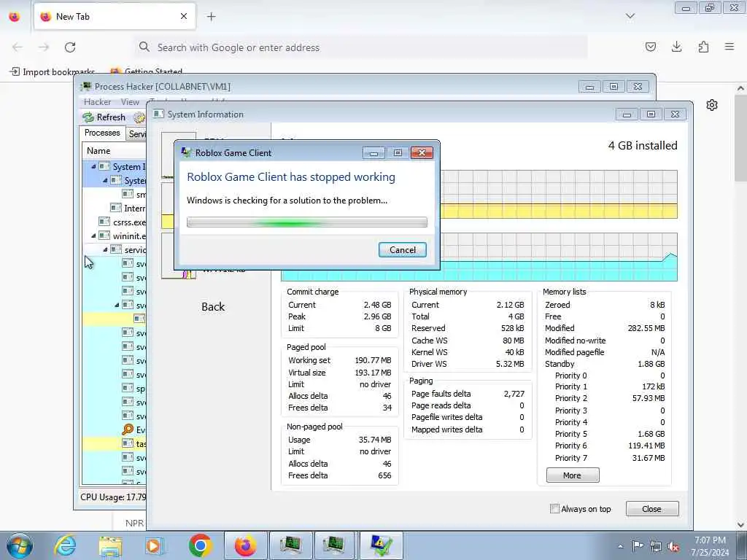Click the Standby 1.88 GB value
The height and width of the screenshot is (560, 747).
(651, 364)
